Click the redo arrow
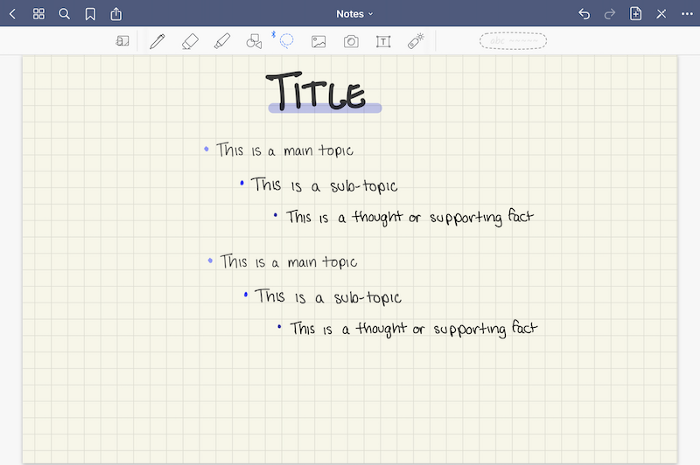 pos(609,14)
